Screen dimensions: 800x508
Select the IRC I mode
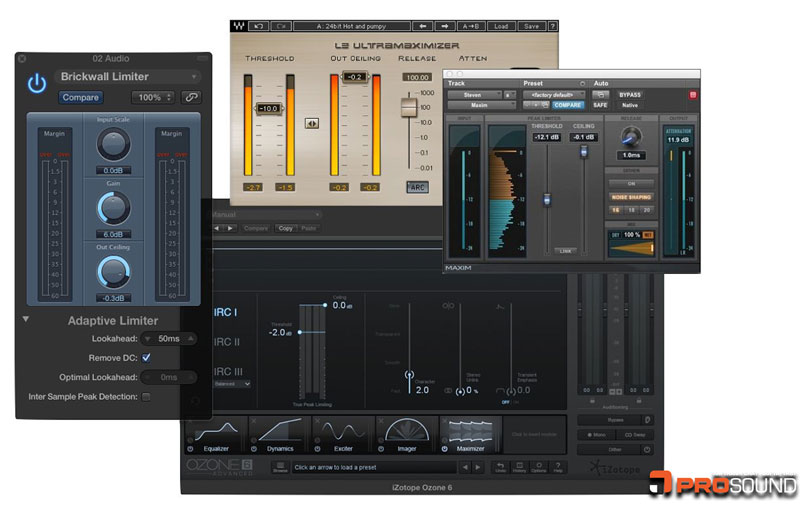click(225, 312)
